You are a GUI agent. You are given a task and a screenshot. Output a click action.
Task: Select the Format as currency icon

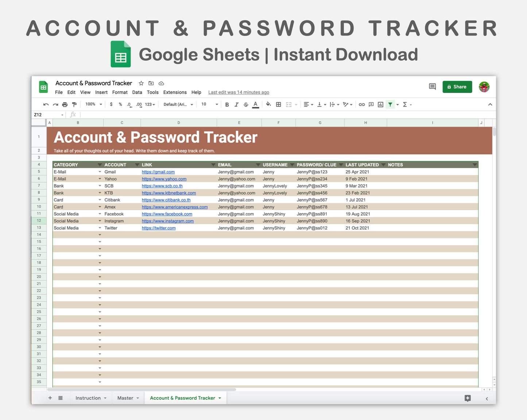click(x=111, y=104)
